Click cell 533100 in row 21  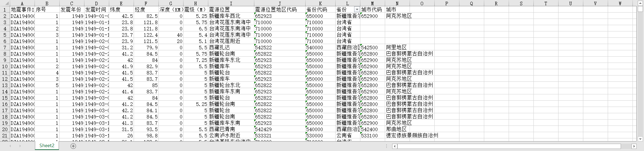click(372, 135)
